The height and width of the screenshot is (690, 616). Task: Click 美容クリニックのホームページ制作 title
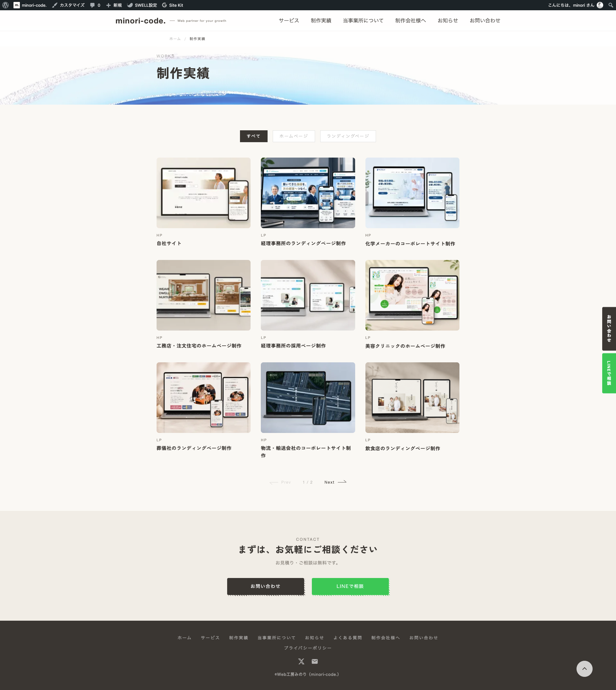pyautogui.click(x=405, y=346)
